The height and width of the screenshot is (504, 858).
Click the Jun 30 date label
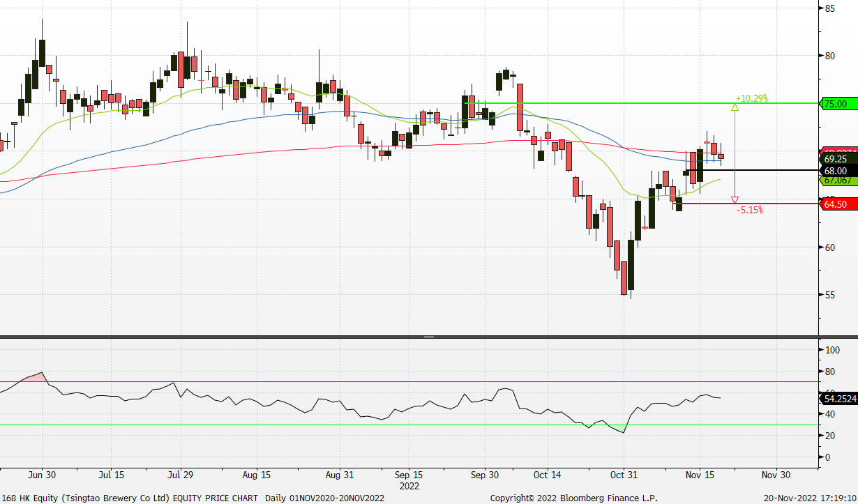click(42, 475)
